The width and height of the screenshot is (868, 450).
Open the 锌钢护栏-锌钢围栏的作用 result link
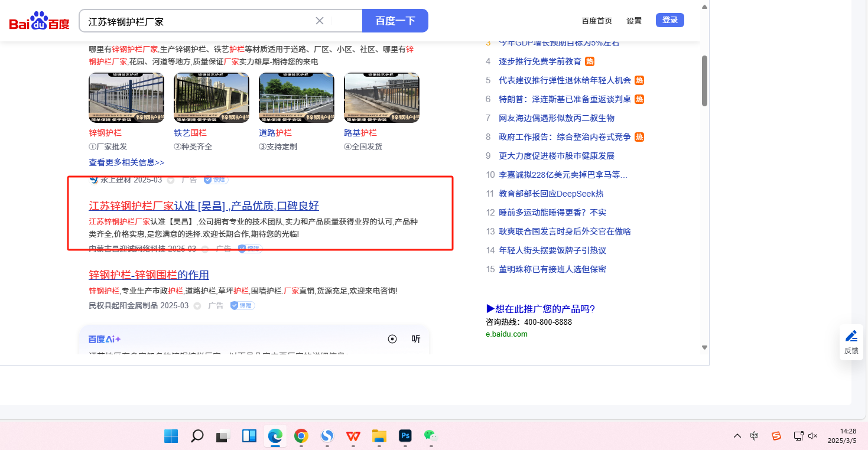[x=149, y=275]
